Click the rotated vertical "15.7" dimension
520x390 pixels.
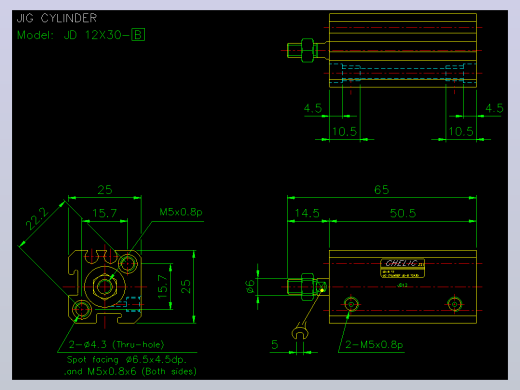[162, 286]
